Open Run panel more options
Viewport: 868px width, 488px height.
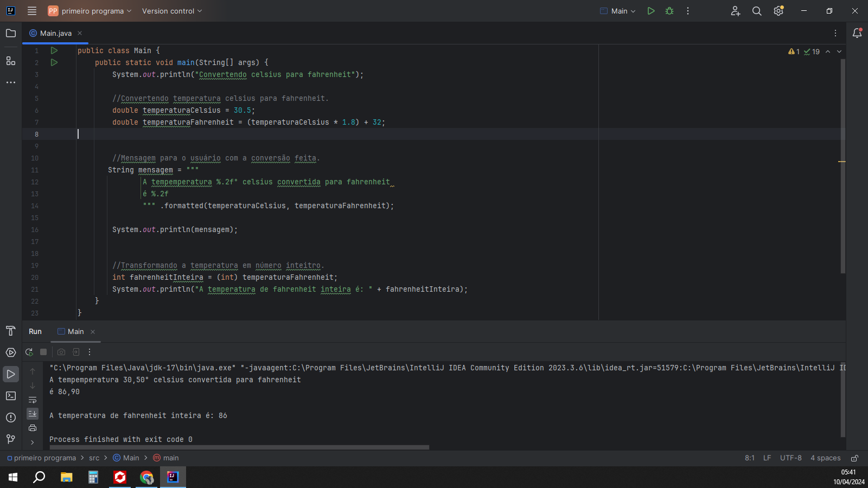[90, 352]
